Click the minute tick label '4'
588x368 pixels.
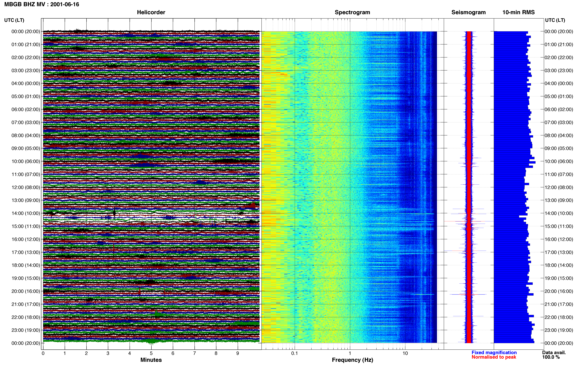click(x=130, y=353)
